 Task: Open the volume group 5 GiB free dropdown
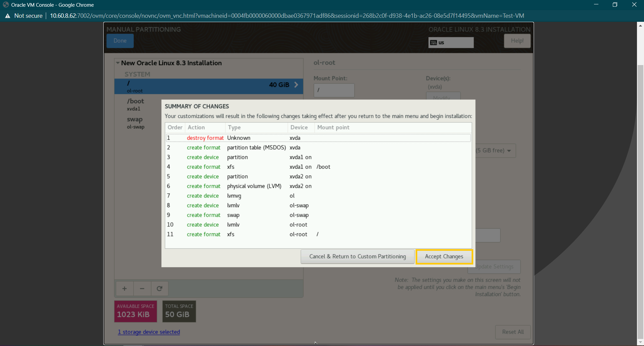[x=495, y=151]
